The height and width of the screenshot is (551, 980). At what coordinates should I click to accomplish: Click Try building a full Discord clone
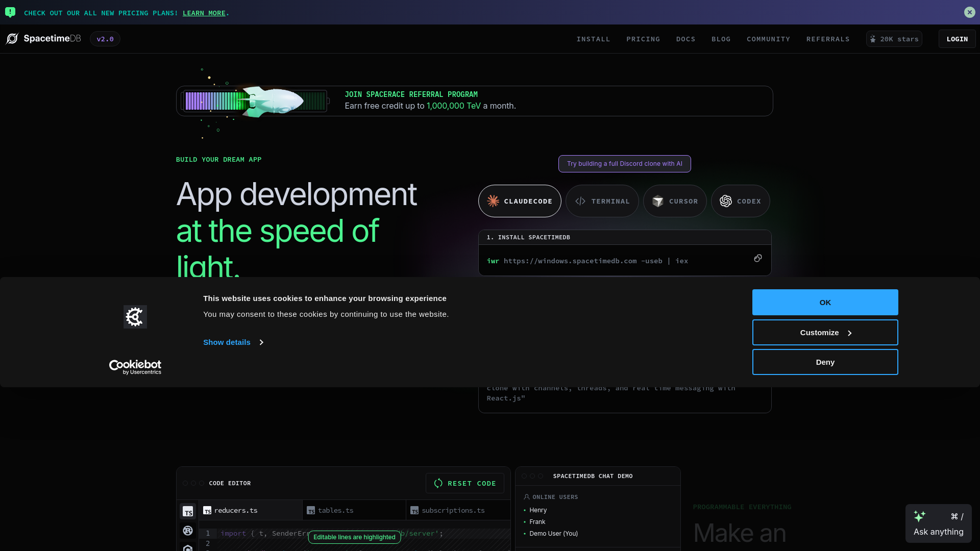pos(624,164)
